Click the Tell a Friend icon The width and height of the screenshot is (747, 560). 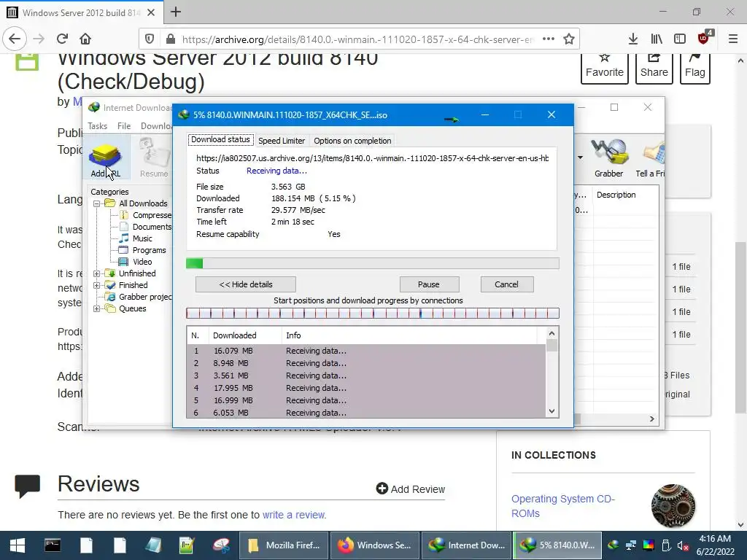(x=651, y=158)
